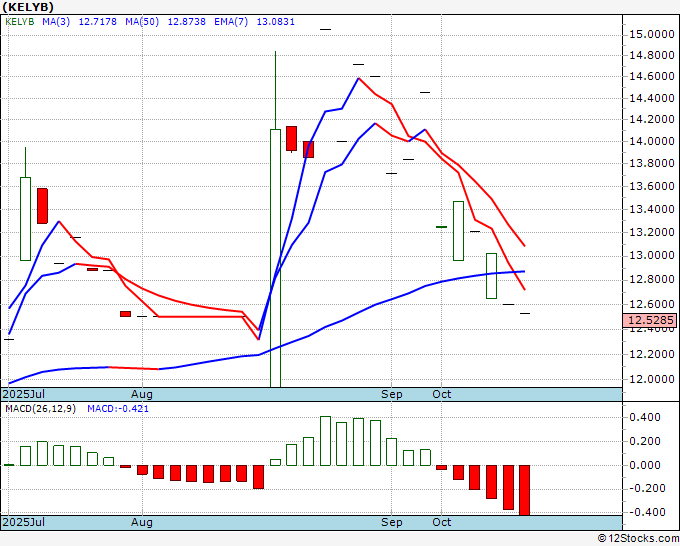
Task: Click the 15.0000 price axis label
Action: [652, 34]
